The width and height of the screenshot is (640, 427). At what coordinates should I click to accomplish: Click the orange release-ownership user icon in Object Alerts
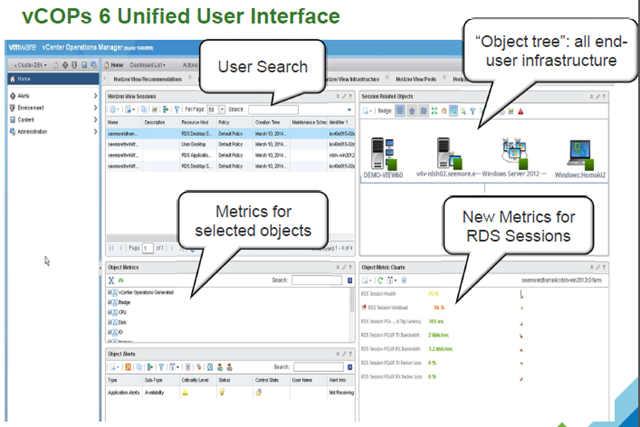coord(229,367)
